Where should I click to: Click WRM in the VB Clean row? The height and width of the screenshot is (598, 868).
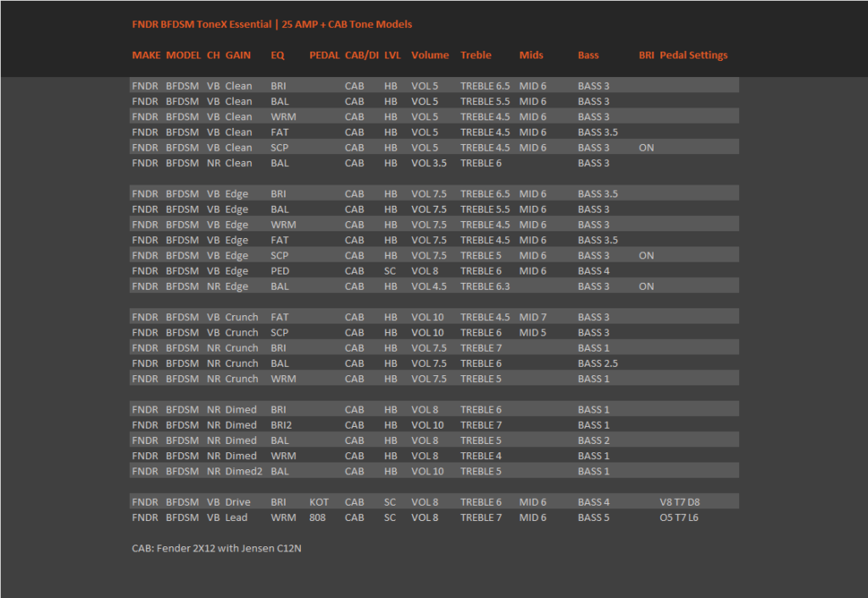tap(283, 117)
